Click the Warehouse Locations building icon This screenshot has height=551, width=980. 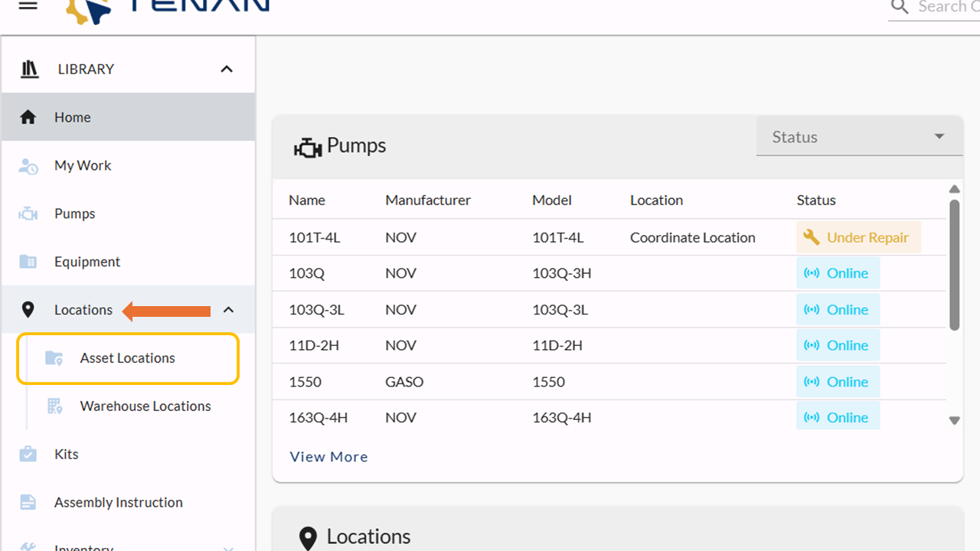point(55,406)
